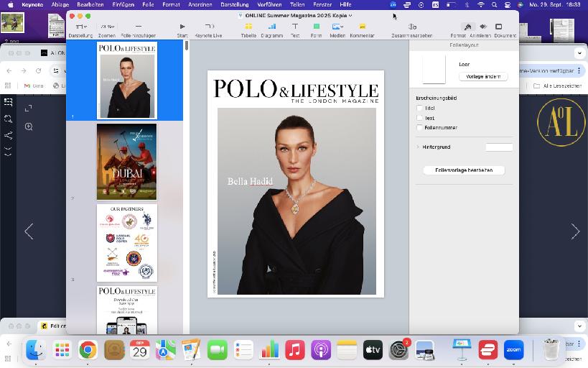Open the Folie menu

(x=148, y=4)
